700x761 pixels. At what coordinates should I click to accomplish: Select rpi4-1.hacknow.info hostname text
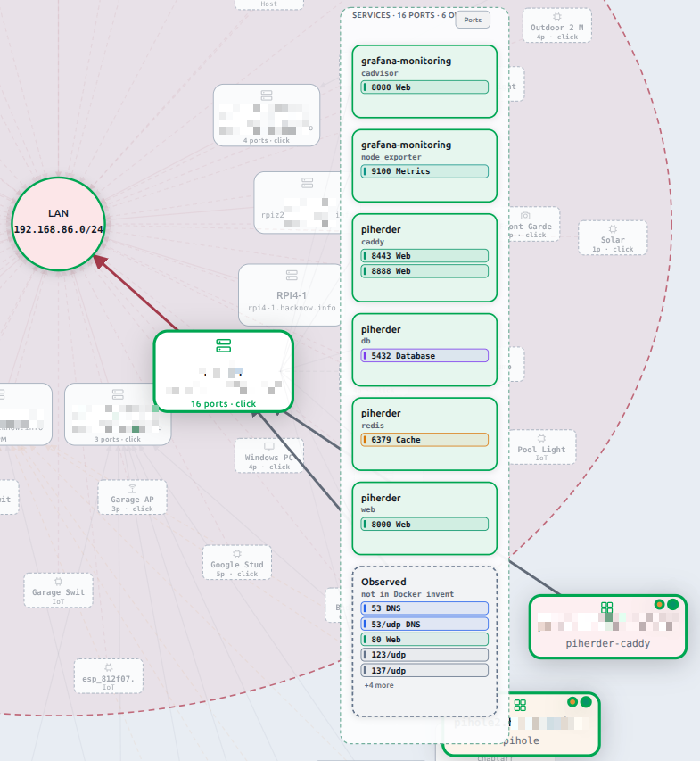[292, 308]
